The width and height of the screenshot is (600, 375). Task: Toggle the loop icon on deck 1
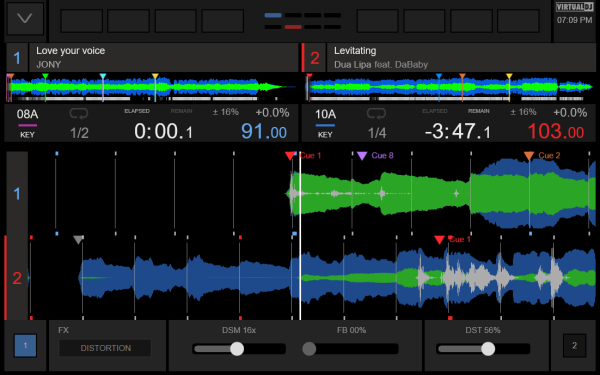(79, 113)
